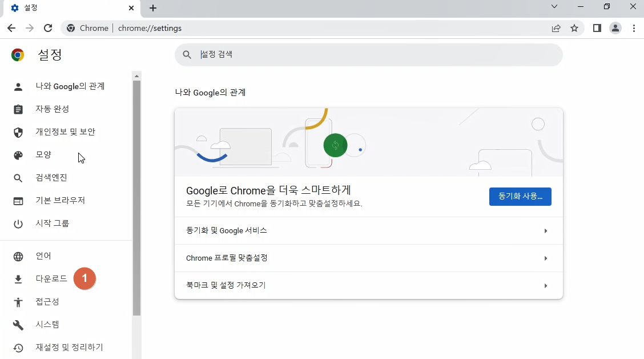The image size is (644, 359).
Task: Select the 모양 menu item
Action: tap(43, 154)
